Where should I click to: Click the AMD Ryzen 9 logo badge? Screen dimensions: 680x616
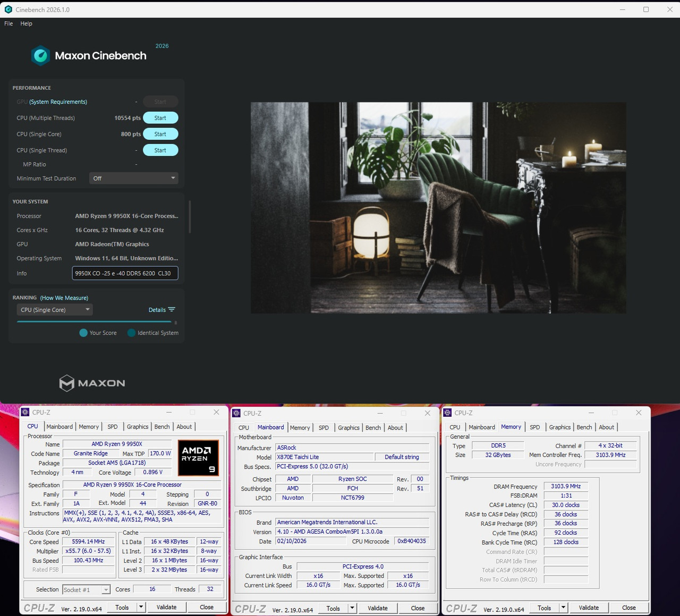[x=198, y=457]
